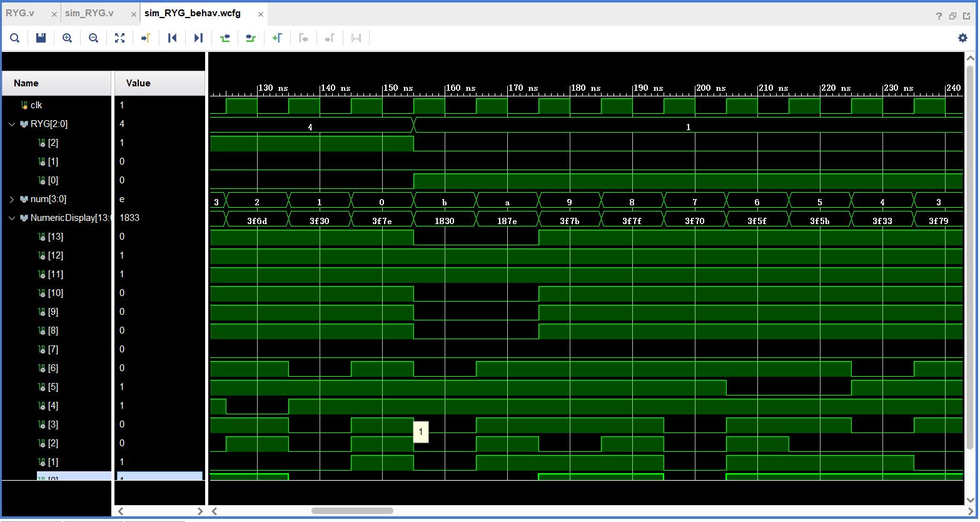Select the num[3:0] signal name
Viewport: 980px width, 522px height.
48,199
